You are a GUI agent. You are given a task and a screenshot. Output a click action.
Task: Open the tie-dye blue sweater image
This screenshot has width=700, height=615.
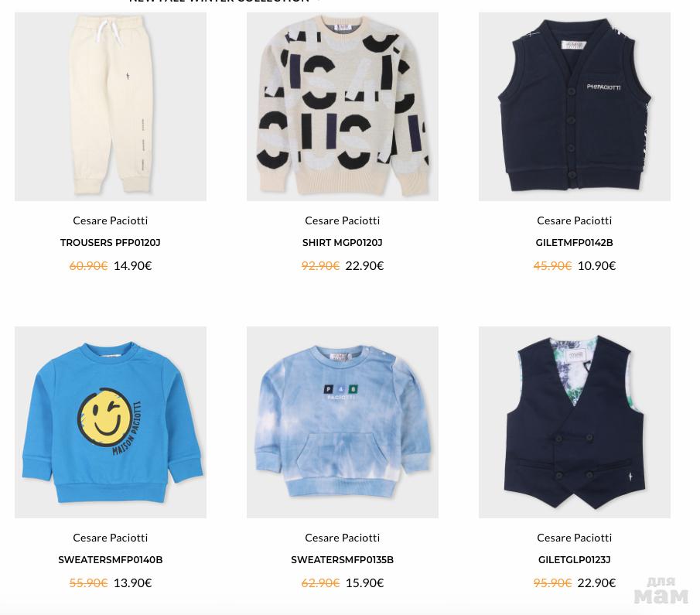click(x=343, y=422)
